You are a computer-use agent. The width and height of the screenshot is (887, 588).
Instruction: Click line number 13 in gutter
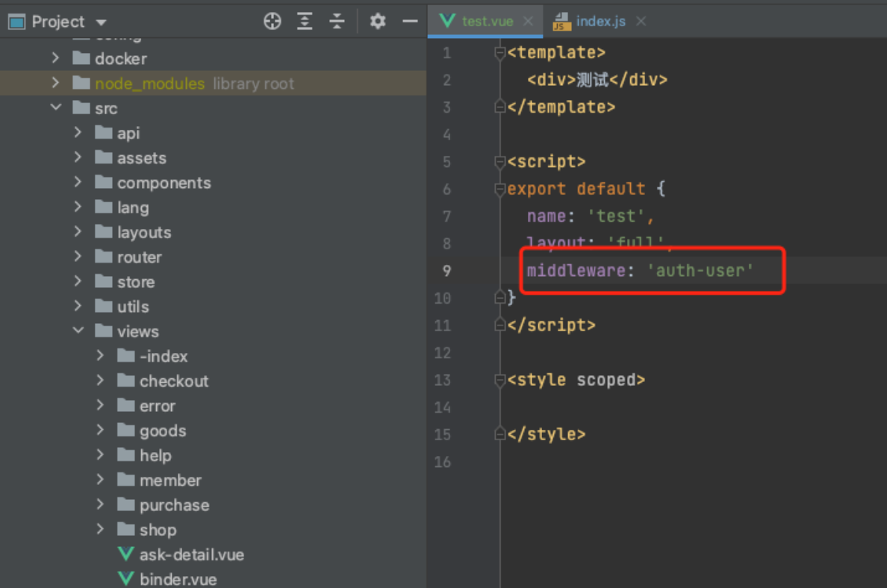[x=442, y=380]
